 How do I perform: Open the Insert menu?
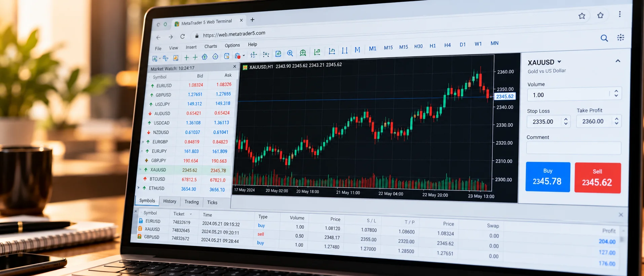click(x=191, y=47)
